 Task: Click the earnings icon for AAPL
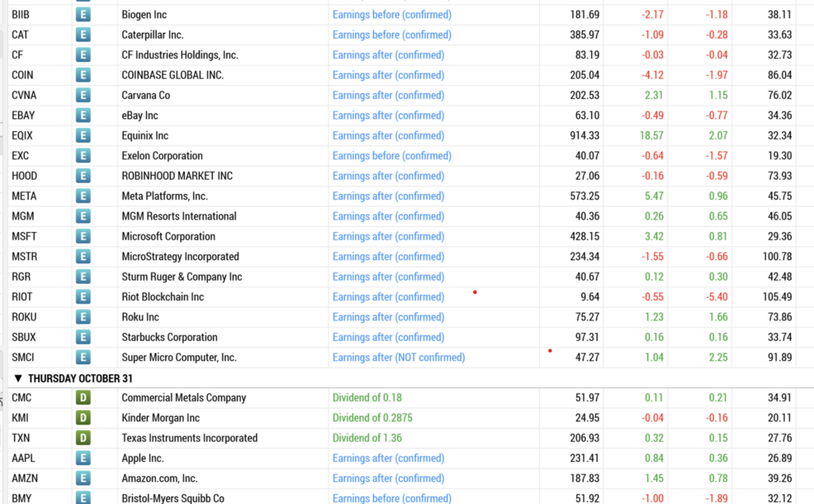pyautogui.click(x=83, y=459)
